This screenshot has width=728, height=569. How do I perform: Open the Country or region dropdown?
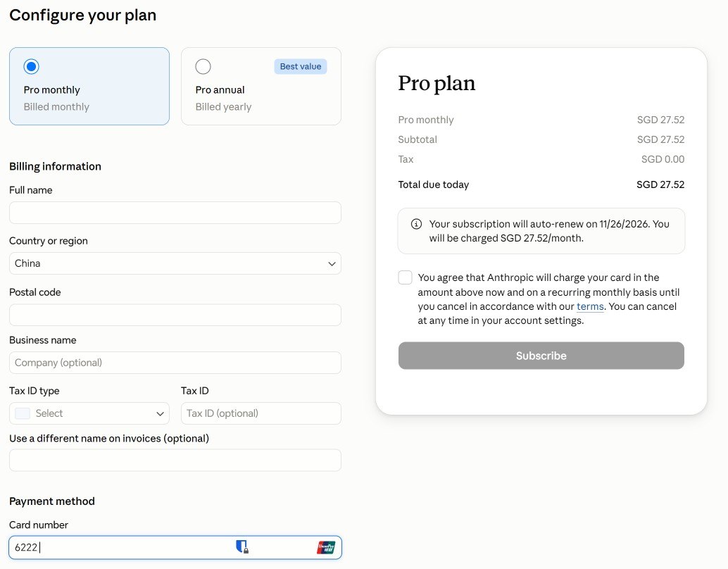point(175,263)
